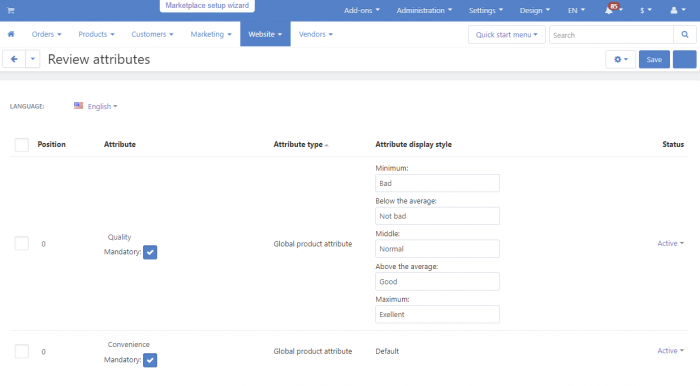Edit the Below the average field
The width and height of the screenshot is (700, 386).
(437, 216)
